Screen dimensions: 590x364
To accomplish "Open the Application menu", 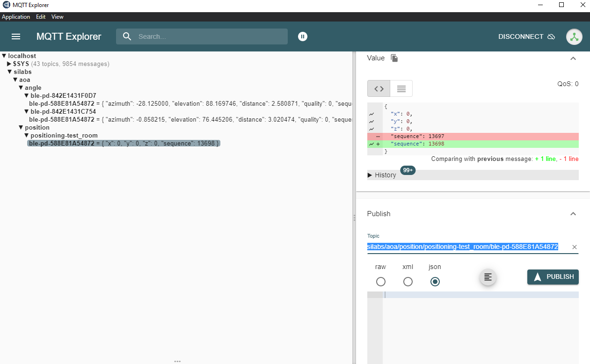I will pyautogui.click(x=16, y=17).
